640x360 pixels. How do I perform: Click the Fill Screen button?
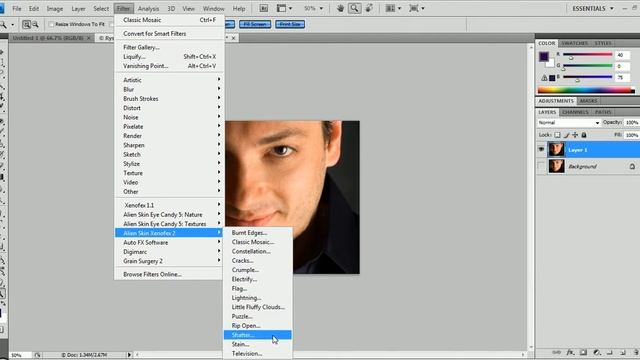[255, 24]
